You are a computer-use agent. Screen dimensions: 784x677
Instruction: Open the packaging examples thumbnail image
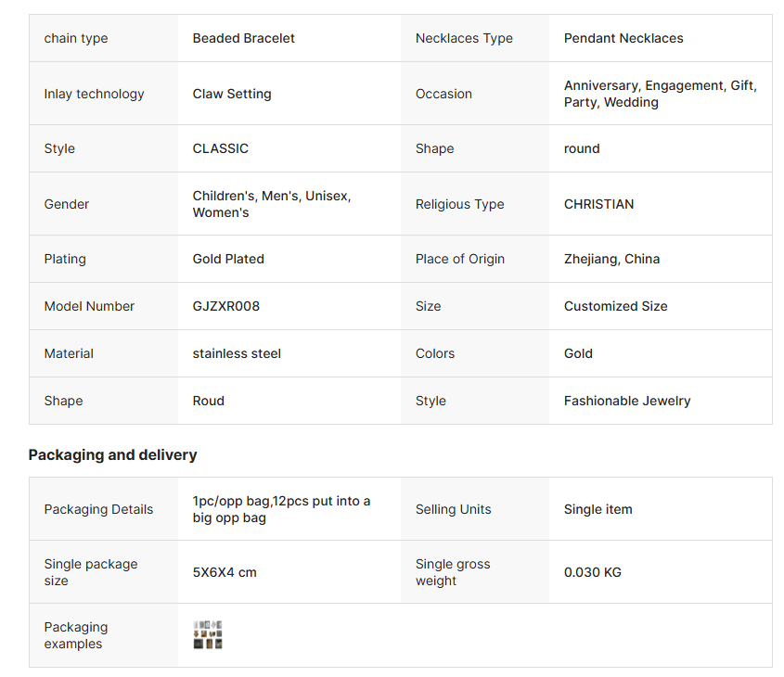pos(208,634)
